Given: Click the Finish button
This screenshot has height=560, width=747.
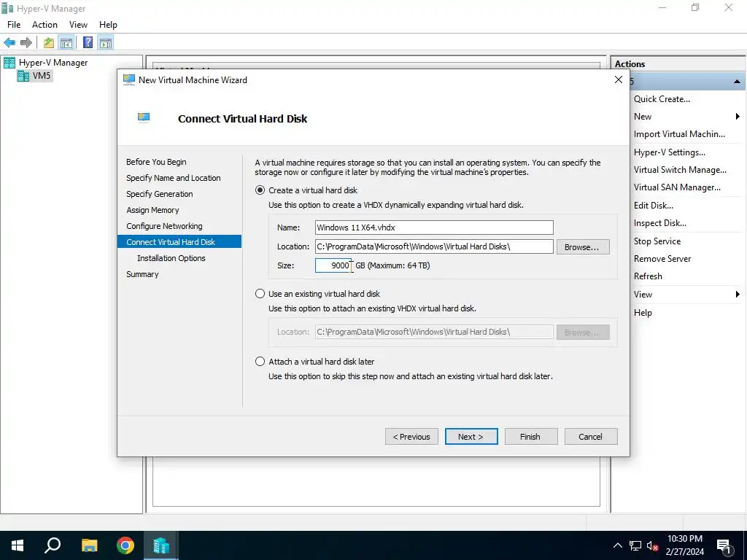Looking at the screenshot, I should coord(531,437).
